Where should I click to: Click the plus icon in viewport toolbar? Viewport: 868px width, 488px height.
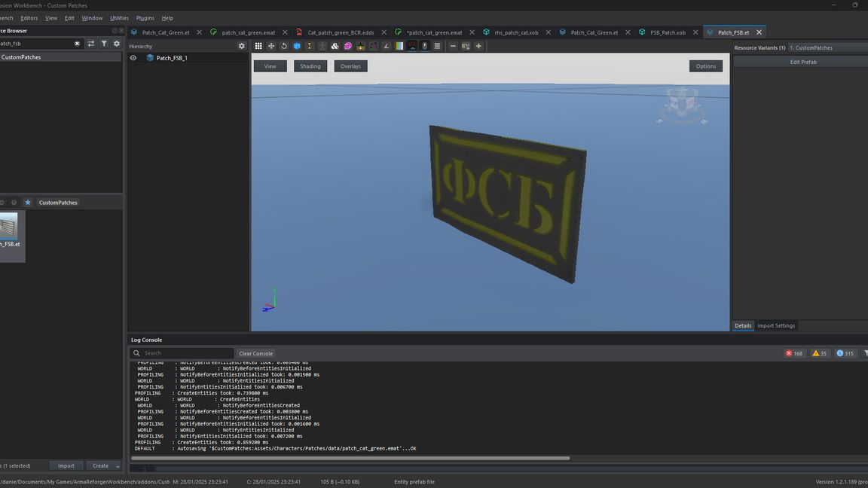tap(478, 46)
